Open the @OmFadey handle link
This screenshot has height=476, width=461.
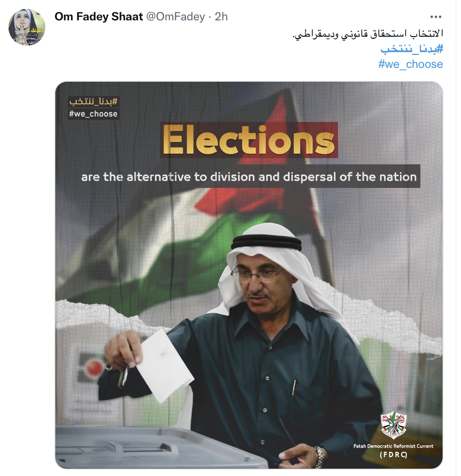(175, 17)
